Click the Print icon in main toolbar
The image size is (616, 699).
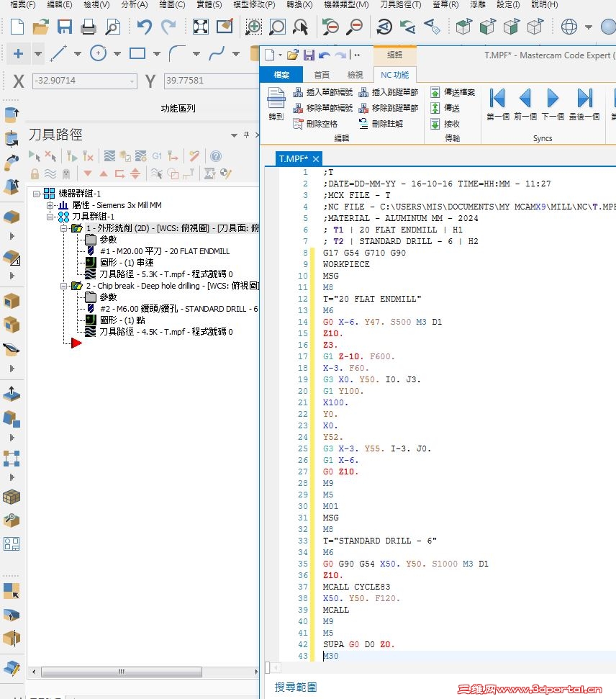point(89,27)
